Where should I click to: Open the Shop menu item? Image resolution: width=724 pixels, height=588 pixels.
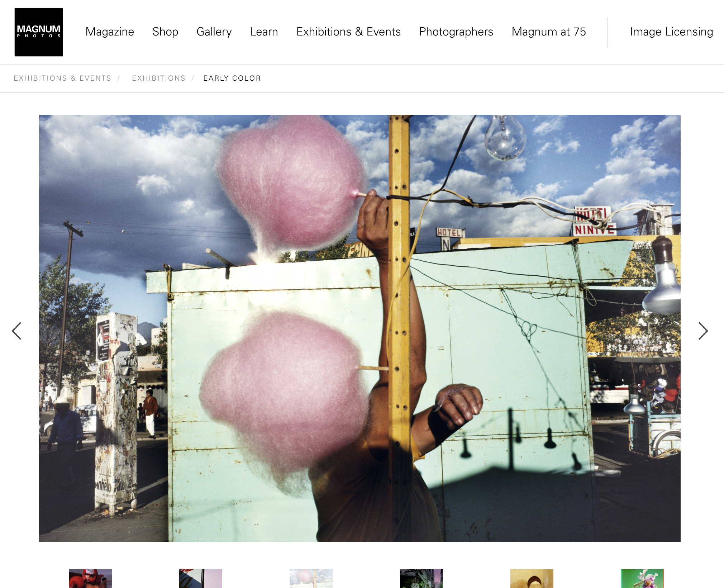coord(165,32)
